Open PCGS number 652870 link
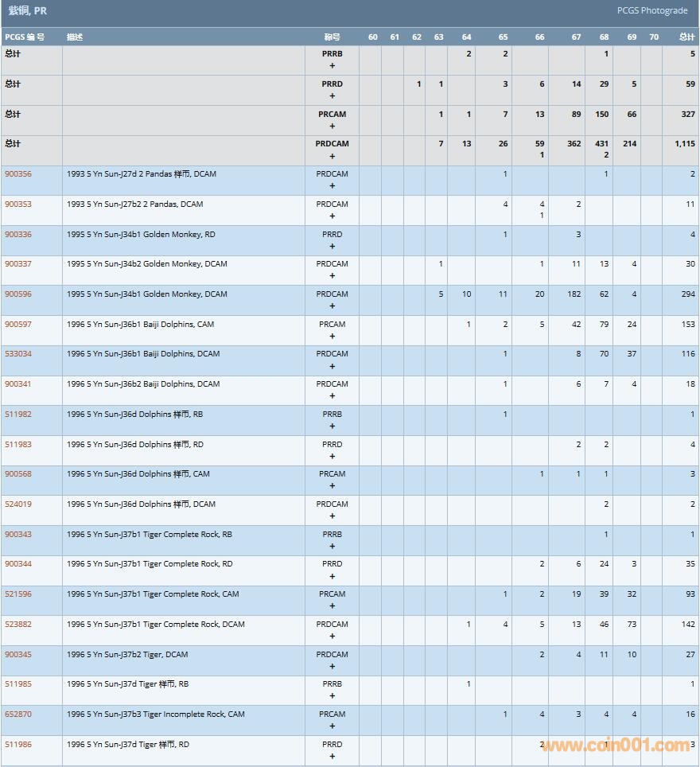Screen dimensions: 700x767 click(x=18, y=714)
